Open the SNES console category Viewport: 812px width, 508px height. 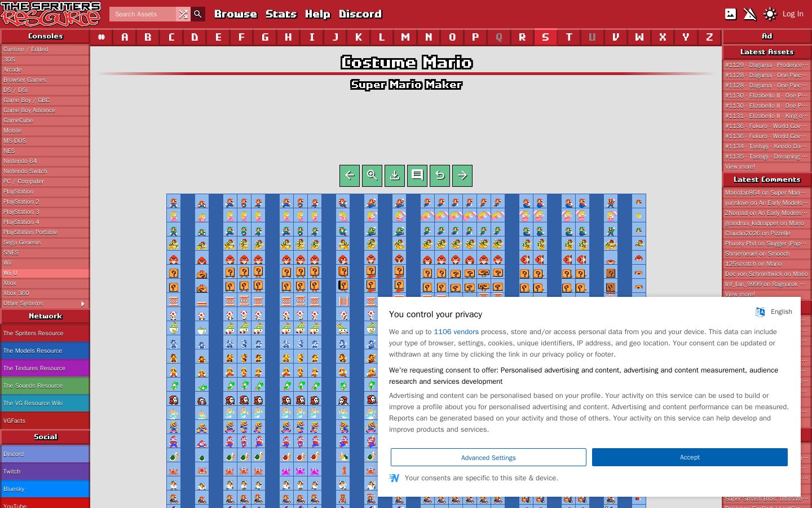pos(45,253)
